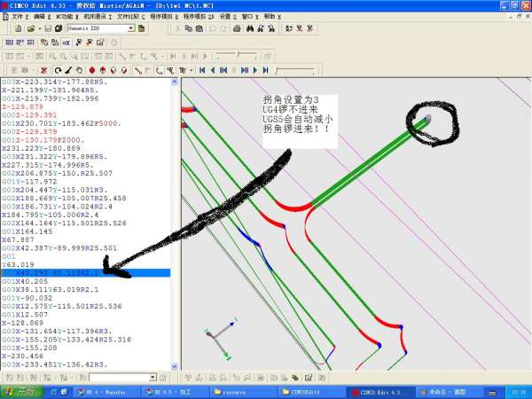Save the NC file with the disk icon

click(x=46, y=28)
